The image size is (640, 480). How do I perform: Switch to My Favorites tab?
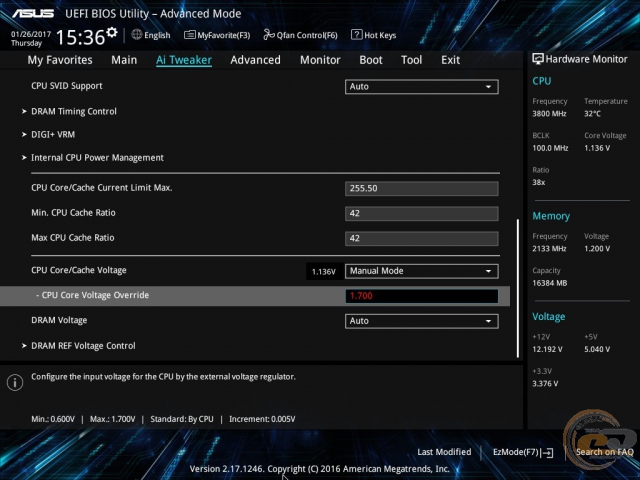(60, 60)
